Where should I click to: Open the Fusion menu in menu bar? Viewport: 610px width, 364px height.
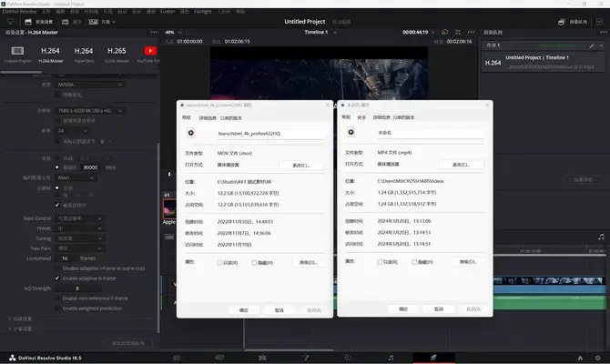tap(168, 12)
